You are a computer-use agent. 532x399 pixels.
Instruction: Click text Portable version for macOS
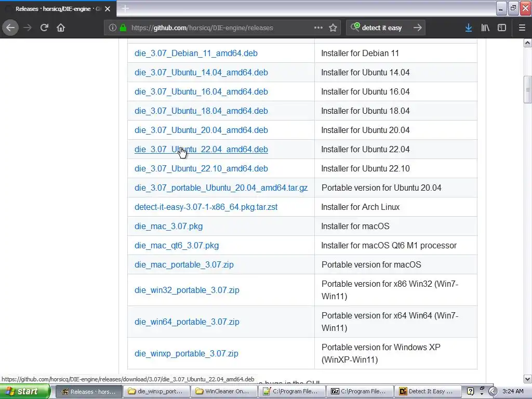pyautogui.click(x=371, y=264)
